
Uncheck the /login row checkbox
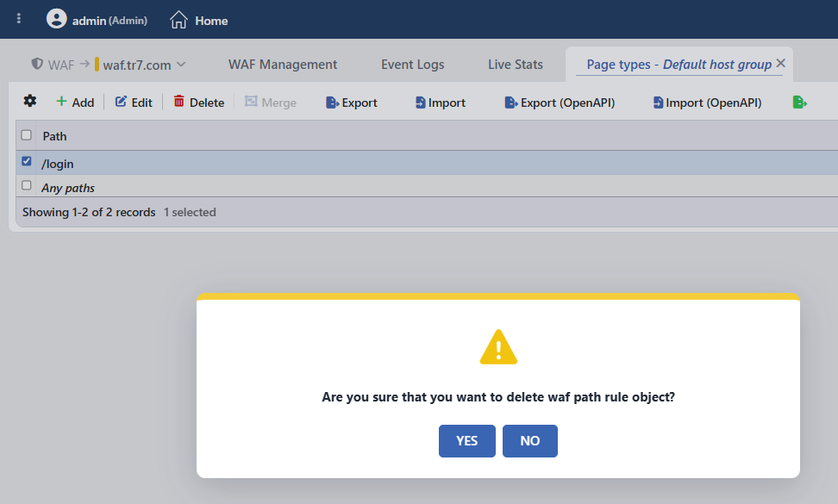[x=26, y=161]
